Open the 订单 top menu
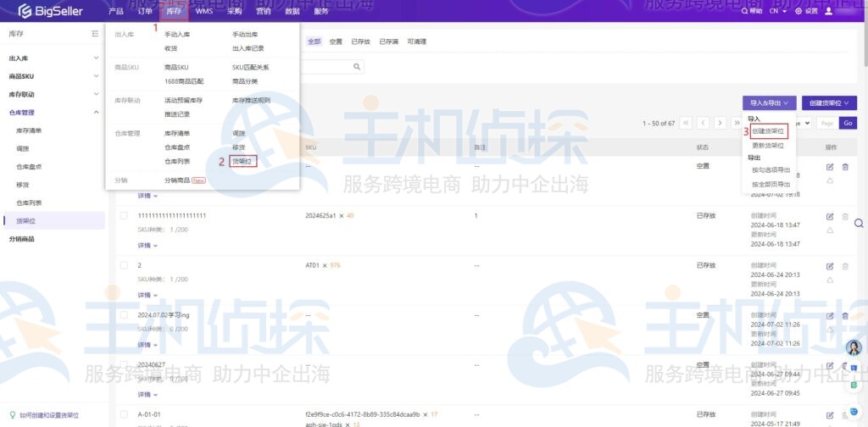868x427 pixels. 144,11
